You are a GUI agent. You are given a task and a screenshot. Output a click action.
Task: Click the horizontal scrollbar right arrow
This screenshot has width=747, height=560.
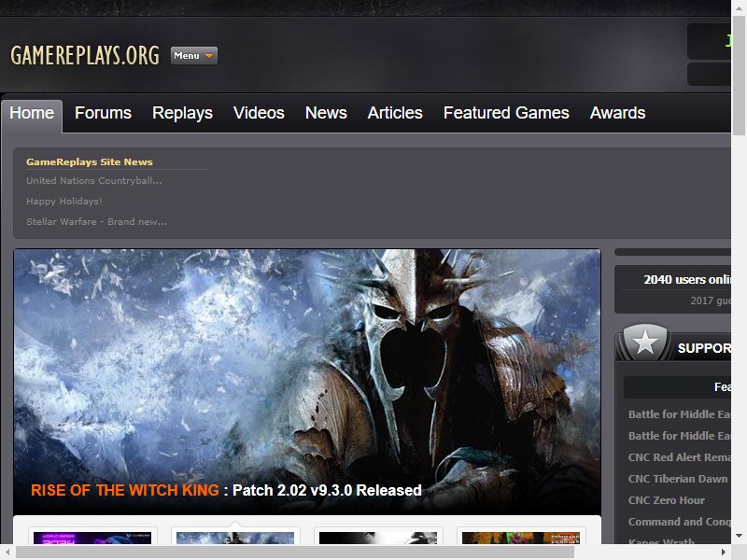coord(723,552)
